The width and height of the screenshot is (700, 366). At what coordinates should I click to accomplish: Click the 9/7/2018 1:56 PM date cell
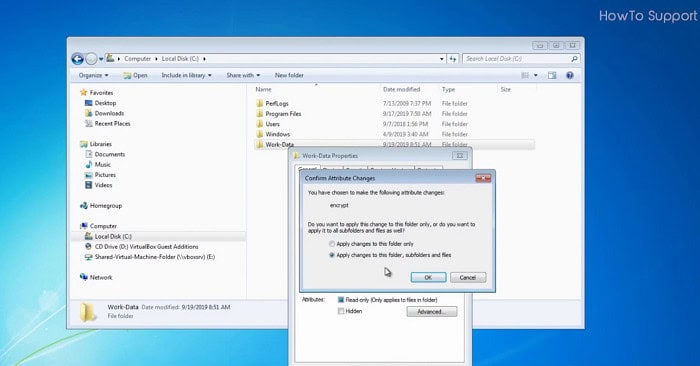point(405,124)
